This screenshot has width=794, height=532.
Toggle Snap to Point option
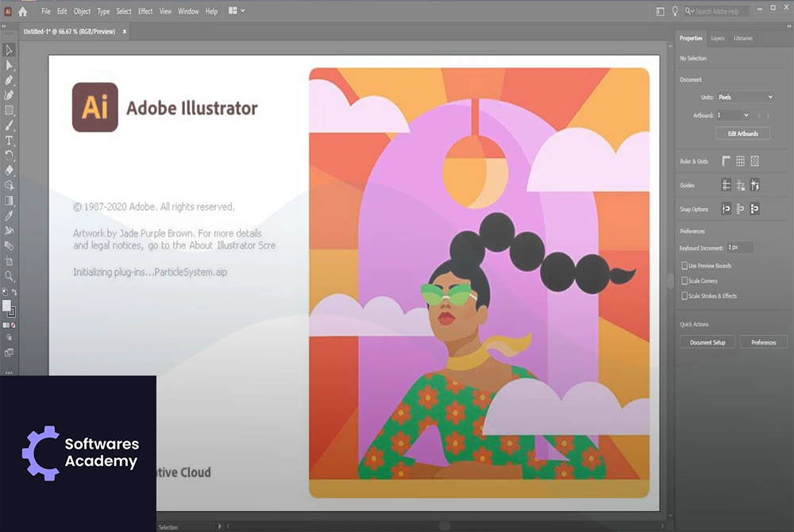click(727, 209)
